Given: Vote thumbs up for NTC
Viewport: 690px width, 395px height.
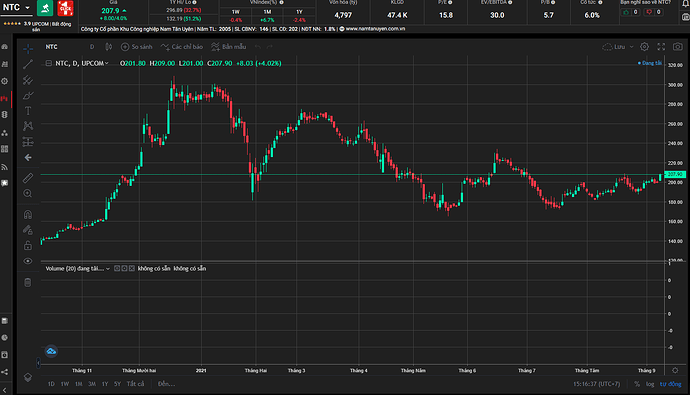Looking at the screenshot, I should pos(626,12).
